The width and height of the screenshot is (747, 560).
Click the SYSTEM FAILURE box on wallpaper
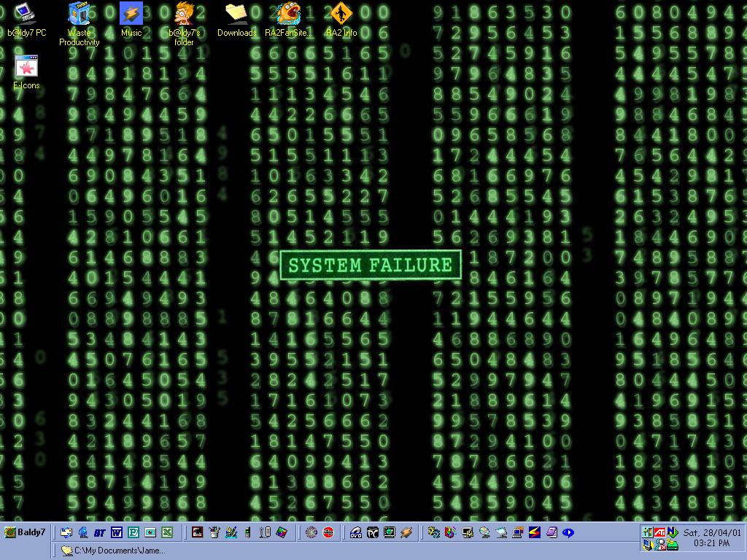[x=371, y=265]
